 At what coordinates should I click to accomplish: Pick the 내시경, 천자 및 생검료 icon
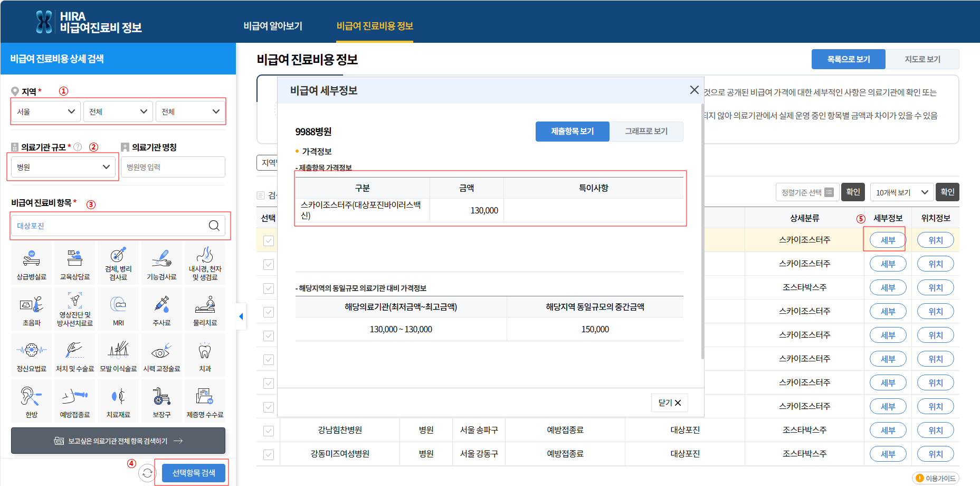click(205, 264)
